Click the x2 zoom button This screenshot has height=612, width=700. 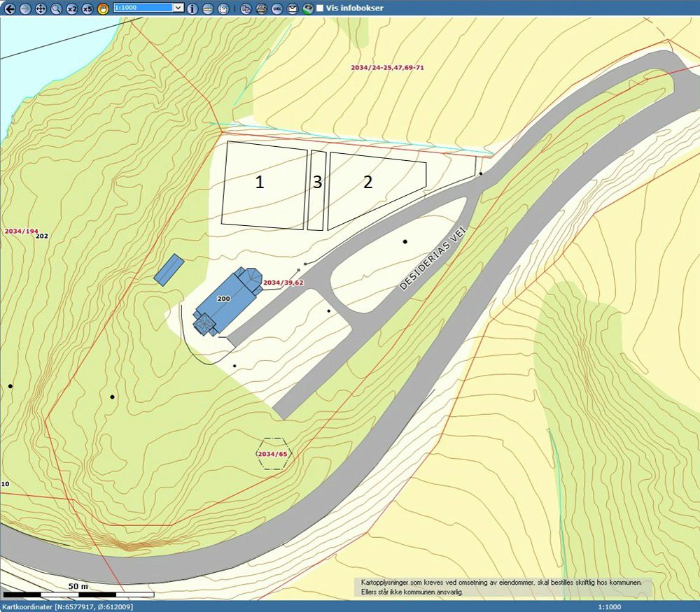(72, 8)
